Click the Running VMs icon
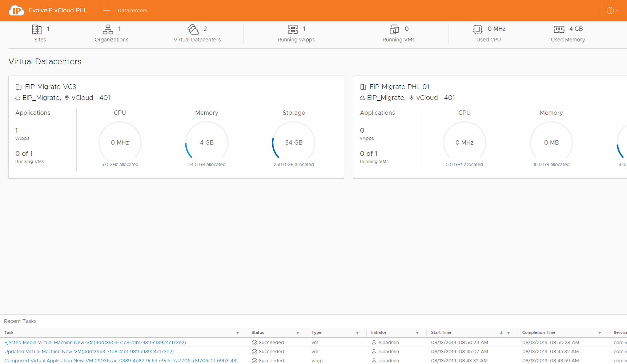The width and height of the screenshot is (627, 364). 394,29
